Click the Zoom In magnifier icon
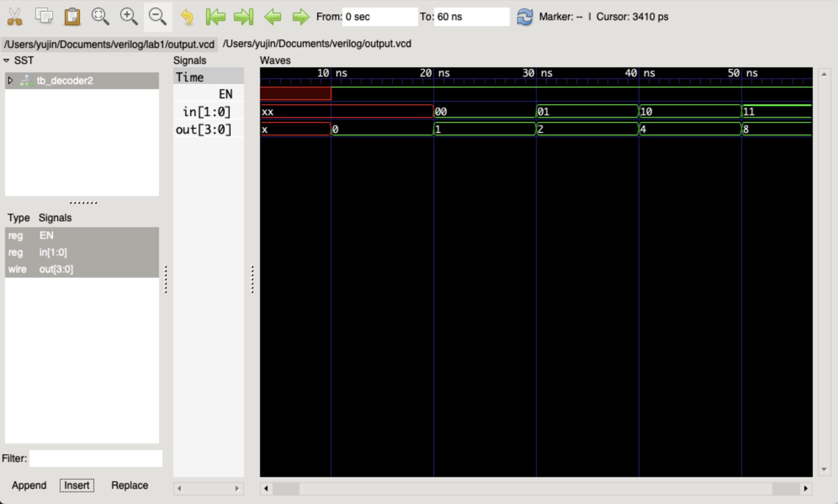The height and width of the screenshot is (504, 838). (129, 17)
